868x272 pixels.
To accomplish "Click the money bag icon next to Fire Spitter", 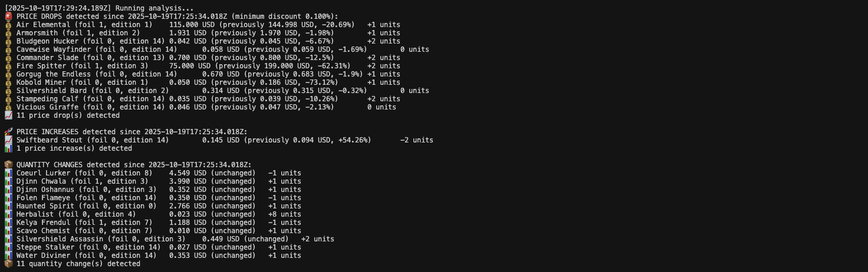I will click(8, 66).
